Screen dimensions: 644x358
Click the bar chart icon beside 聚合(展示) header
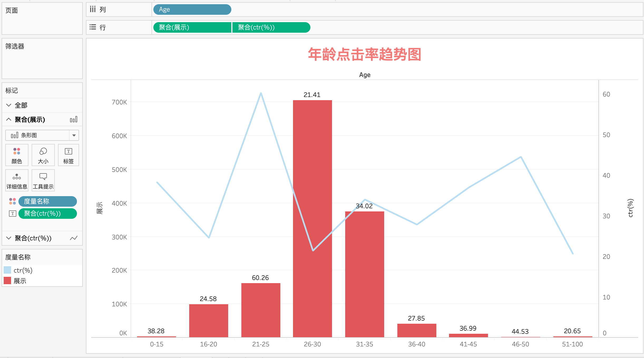click(x=74, y=119)
